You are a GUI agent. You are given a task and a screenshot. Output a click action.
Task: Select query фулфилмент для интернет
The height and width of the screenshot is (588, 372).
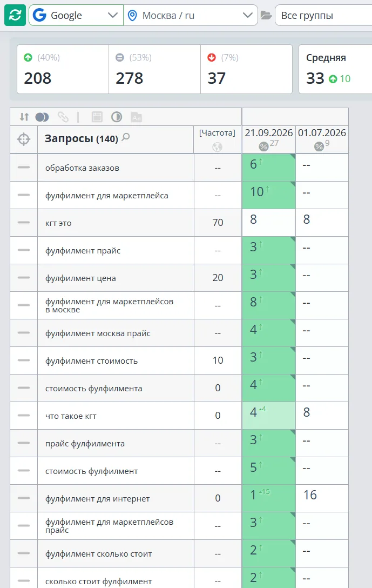[97, 499]
